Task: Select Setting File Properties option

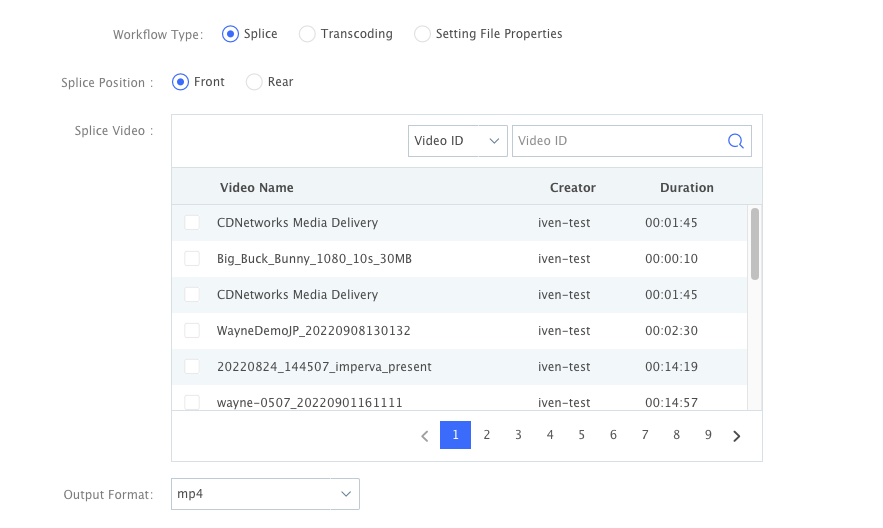Action: (x=422, y=34)
